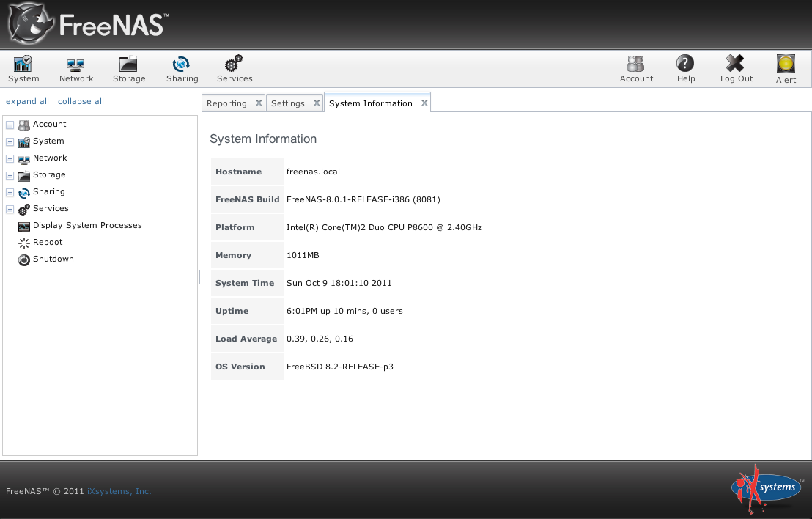Switch to the Settings tab
Viewport: 812px width, 519px height.
click(x=288, y=103)
